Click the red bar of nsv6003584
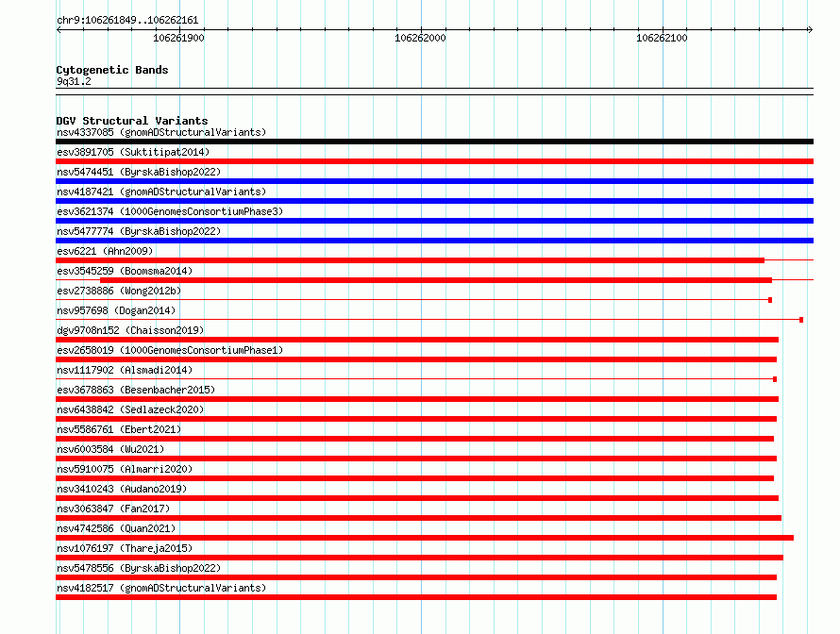Viewport: 840px width, 634px height. tap(416, 459)
